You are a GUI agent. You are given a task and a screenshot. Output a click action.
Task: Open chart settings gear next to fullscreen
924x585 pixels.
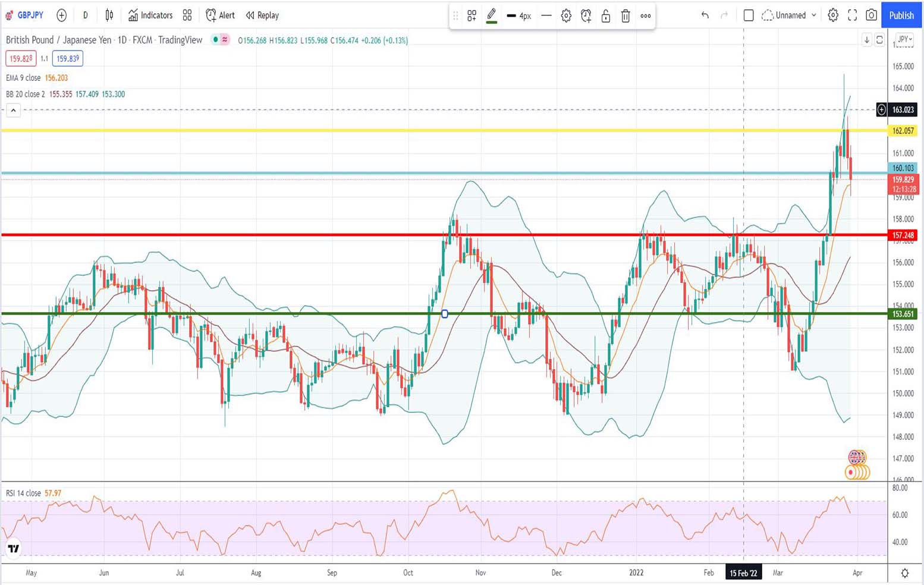pyautogui.click(x=833, y=15)
